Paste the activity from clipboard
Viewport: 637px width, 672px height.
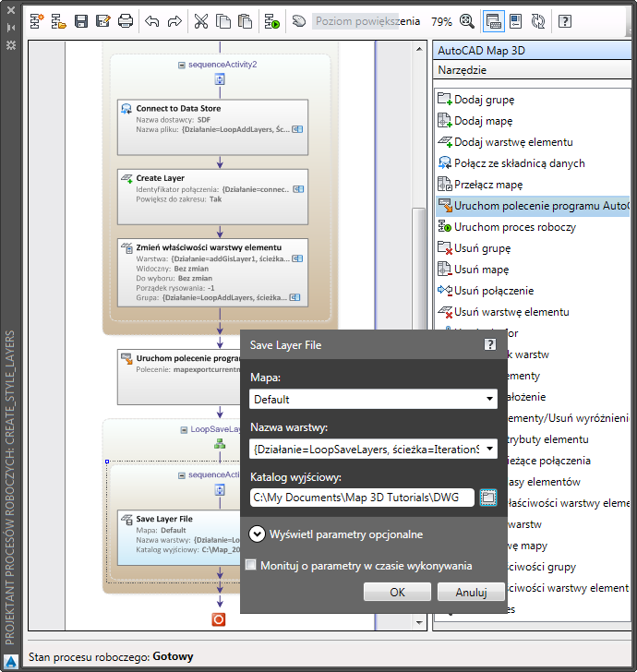pos(246,21)
